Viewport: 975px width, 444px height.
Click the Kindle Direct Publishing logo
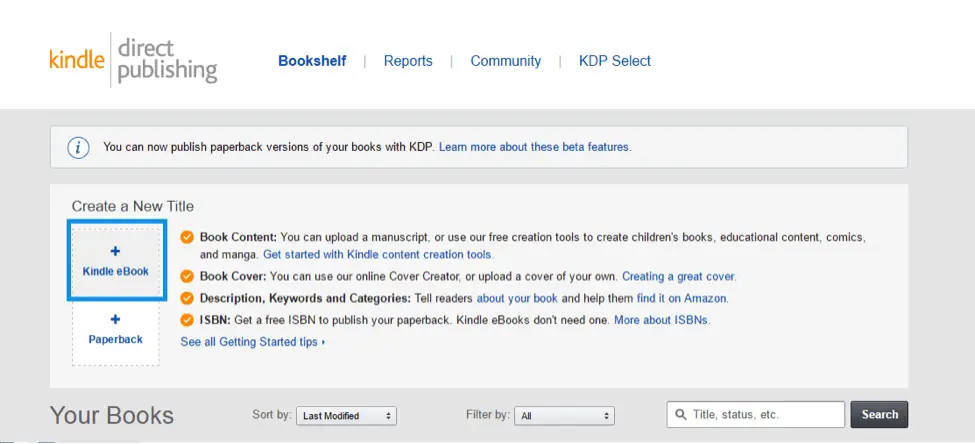coord(133,60)
